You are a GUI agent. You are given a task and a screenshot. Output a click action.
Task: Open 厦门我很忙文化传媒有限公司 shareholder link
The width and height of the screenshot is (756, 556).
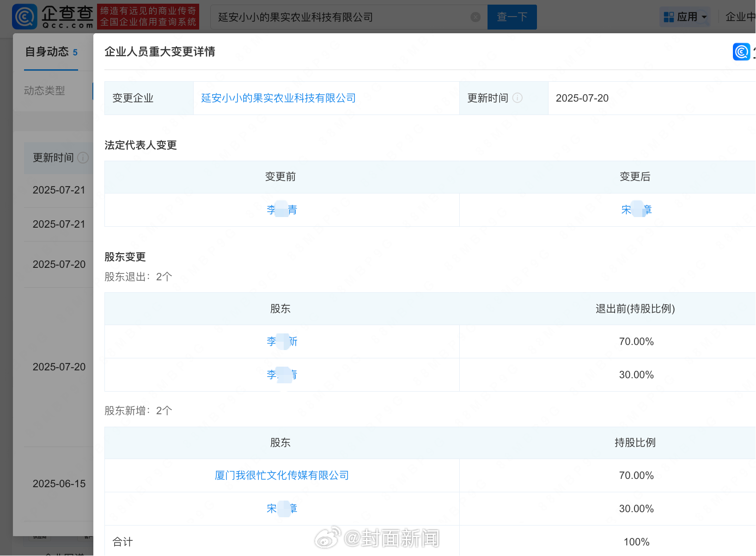coord(282,475)
